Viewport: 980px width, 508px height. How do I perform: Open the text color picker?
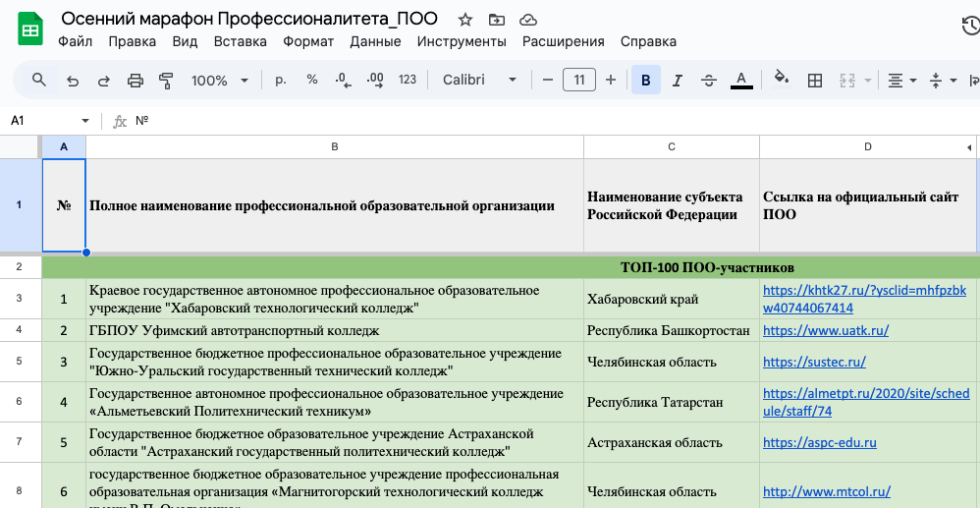tap(741, 81)
